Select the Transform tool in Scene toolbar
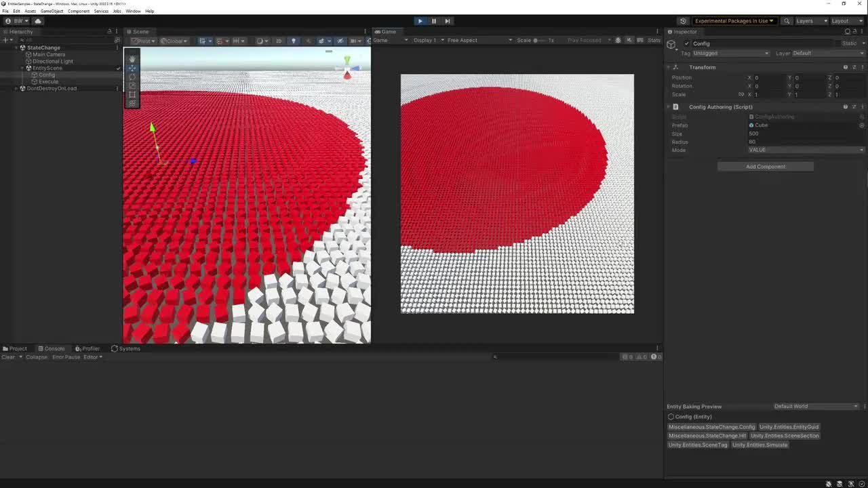 coord(132,103)
